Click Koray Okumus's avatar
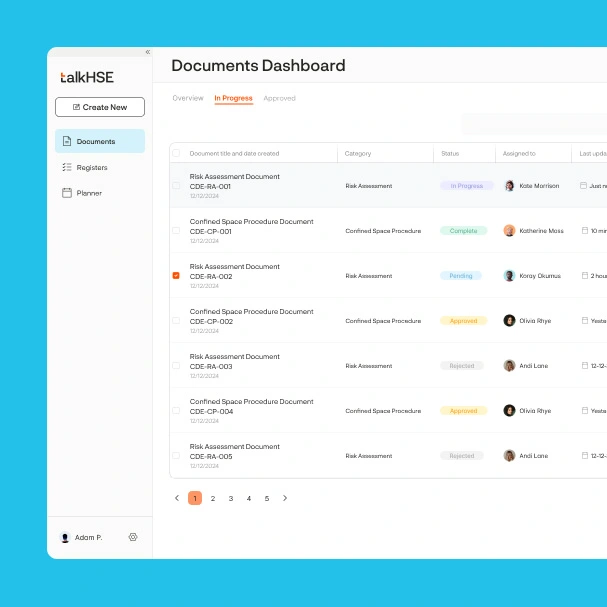Image resolution: width=607 pixels, height=607 pixels. (509, 276)
